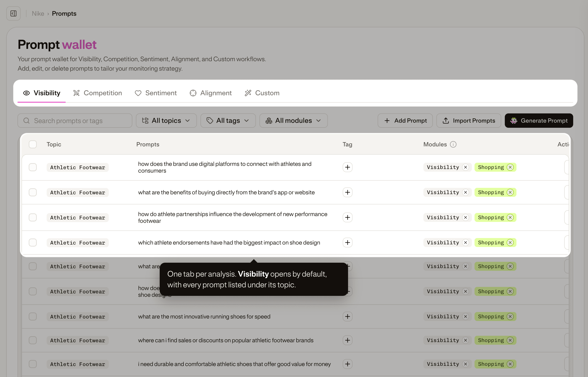Select checkbox for 'athlete endorsements' prompt row

[33, 243]
